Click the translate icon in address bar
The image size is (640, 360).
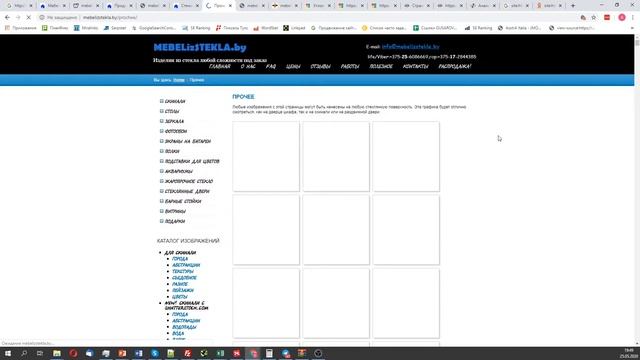click(583, 18)
